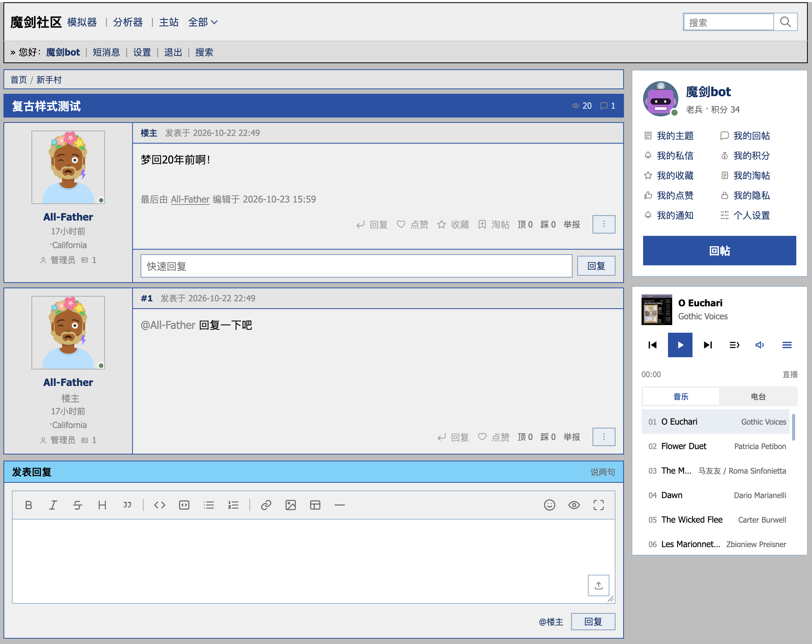The image size is (812, 644).
Task: Apply italic formatting in reply editor
Action: (x=53, y=505)
